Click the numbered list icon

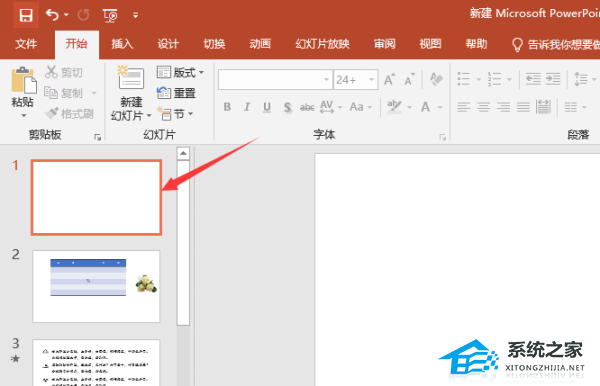point(494,79)
